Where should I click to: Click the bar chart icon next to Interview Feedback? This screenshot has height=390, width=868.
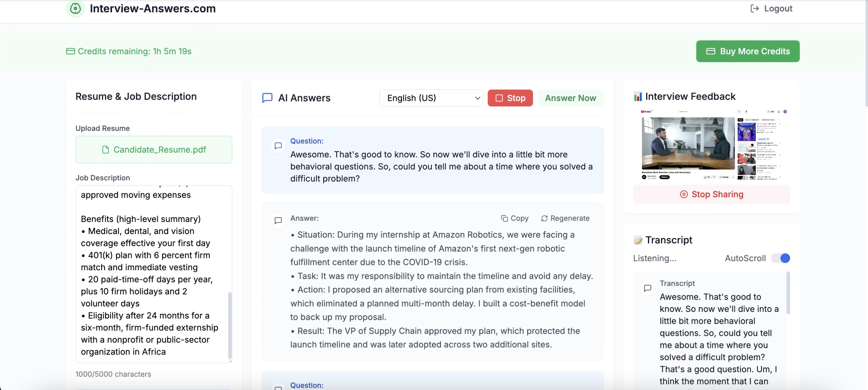(x=637, y=97)
